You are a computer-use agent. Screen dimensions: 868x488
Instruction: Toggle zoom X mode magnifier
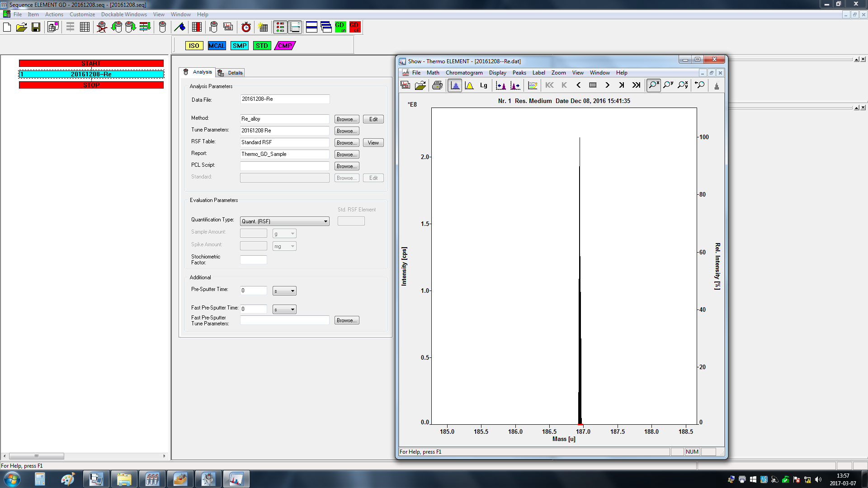(x=653, y=85)
